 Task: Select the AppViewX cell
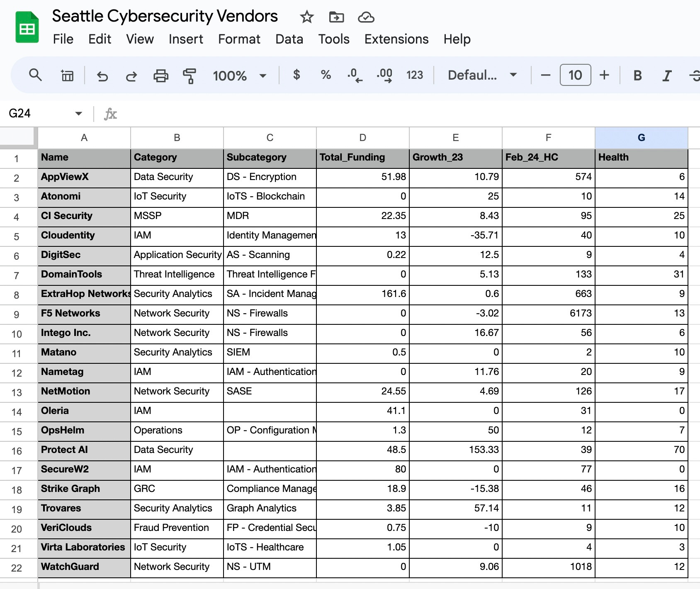[x=84, y=178]
